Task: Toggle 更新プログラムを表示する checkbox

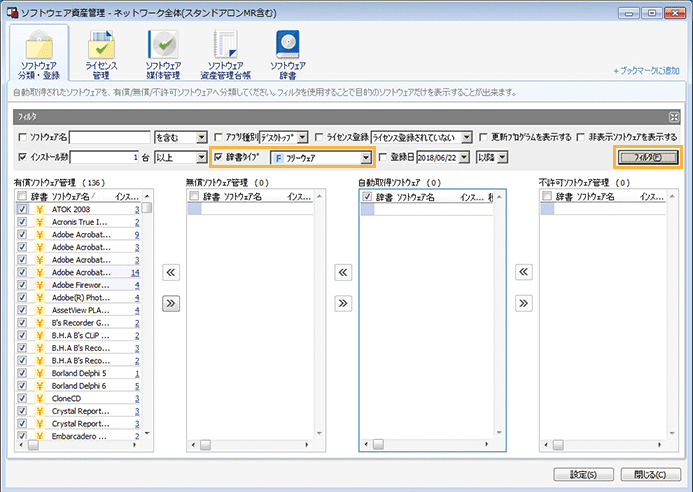Action: (484, 137)
